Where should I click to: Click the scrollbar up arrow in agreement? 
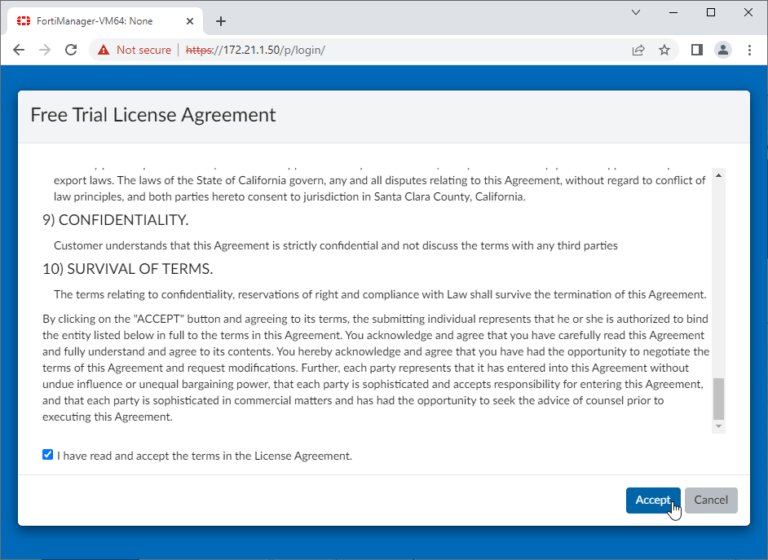[x=718, y=176]
